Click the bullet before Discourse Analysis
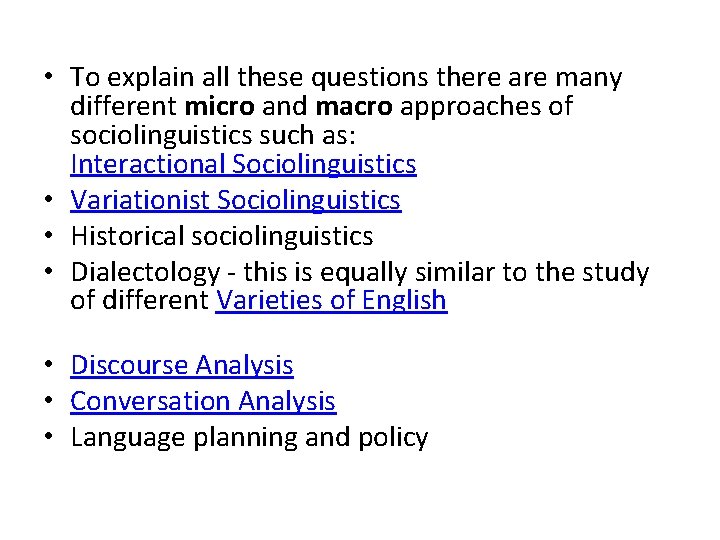The image size is (720, 540). pos(49,364)
